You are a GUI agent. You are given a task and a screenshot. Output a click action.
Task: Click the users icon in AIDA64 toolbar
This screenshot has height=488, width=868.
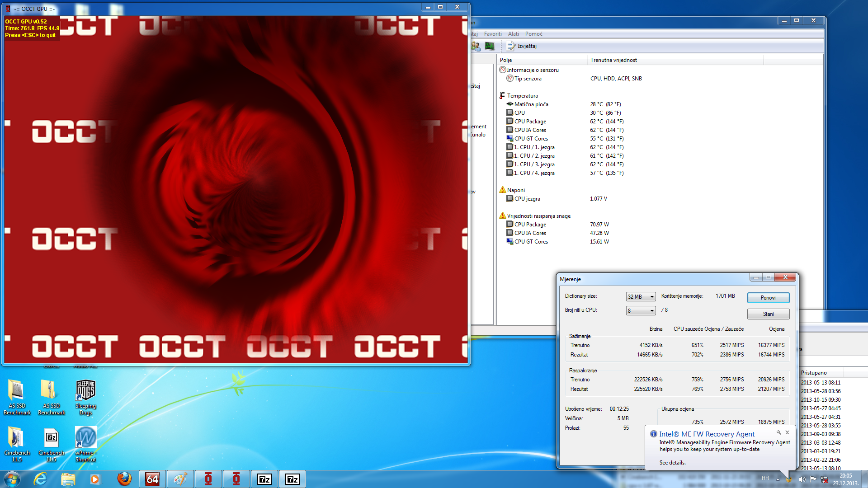(476, 46)
